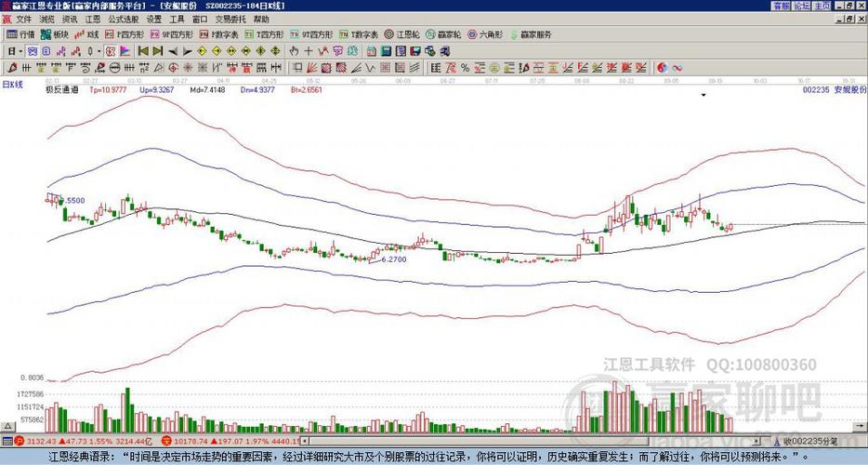Click the zigzag wave line tool

[370, 68]
